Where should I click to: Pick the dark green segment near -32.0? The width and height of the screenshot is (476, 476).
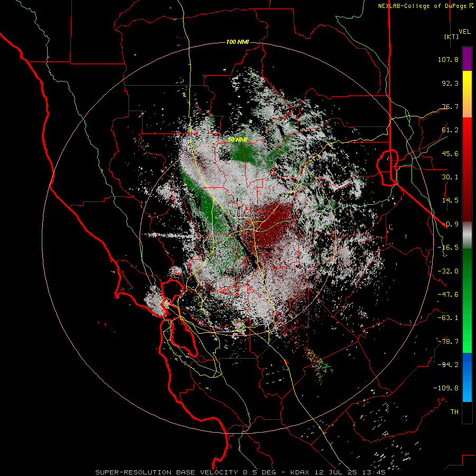pyautogui.click(x=467, y=270)
